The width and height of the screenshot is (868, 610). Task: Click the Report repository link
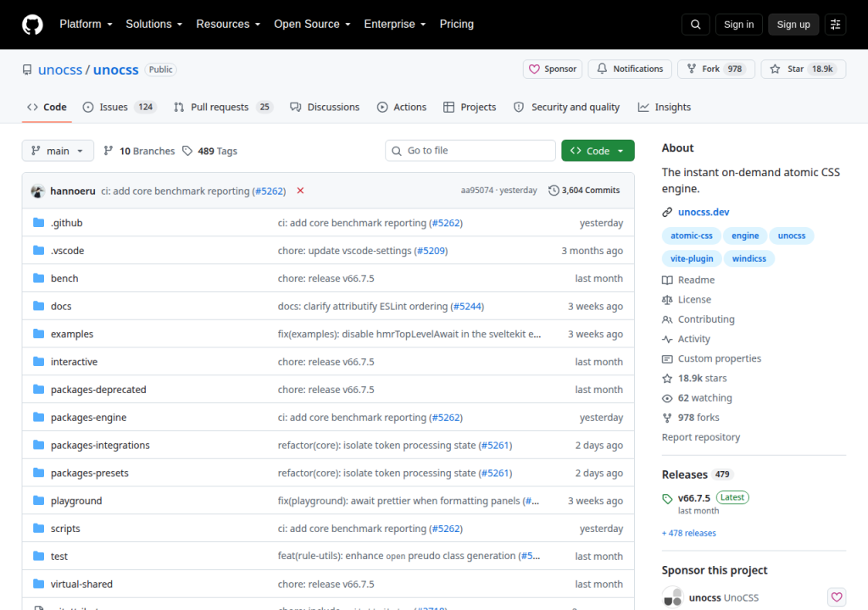tap(701, 437)
